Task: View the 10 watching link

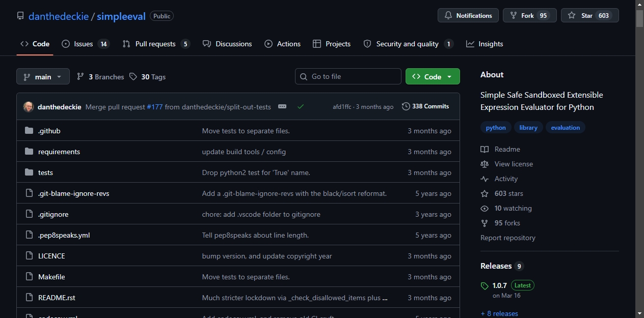Action: 506,208
